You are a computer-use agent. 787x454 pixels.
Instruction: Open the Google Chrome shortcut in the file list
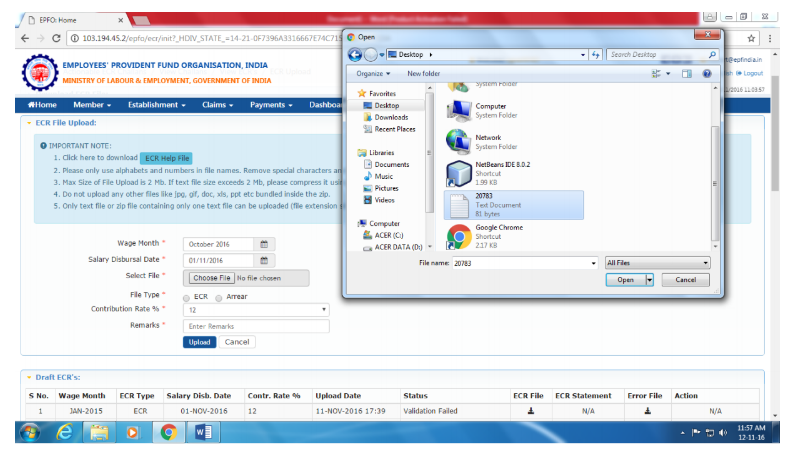click(x=459, y=236)
